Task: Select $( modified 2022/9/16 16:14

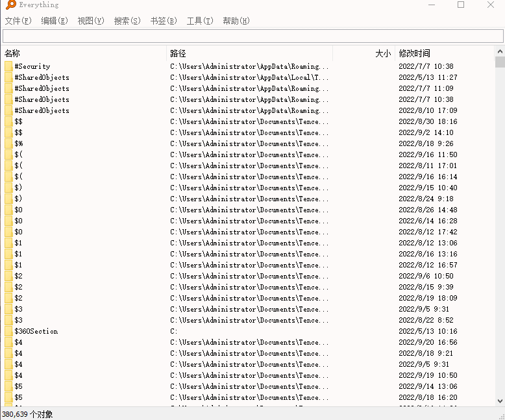Action: [19, 177]
